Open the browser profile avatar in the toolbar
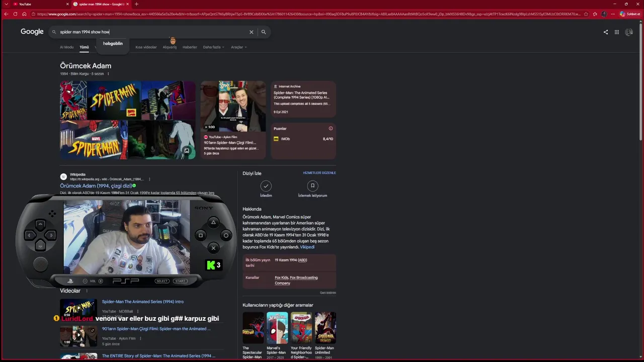The width and height of the screenshot is (644, 362). pos(604,14)
